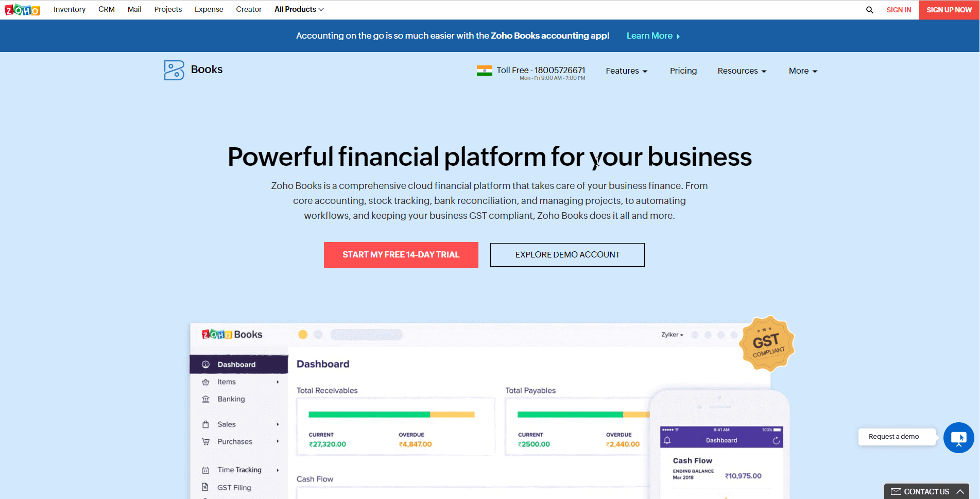Viewport: 980px width, 499px height.
Task: Go to the Pricing page
Action: 683,71
